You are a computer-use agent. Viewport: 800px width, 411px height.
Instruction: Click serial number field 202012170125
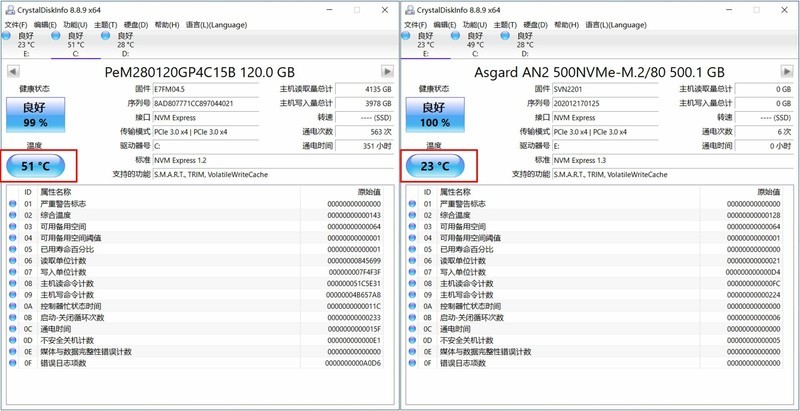(x=606, y=104)
